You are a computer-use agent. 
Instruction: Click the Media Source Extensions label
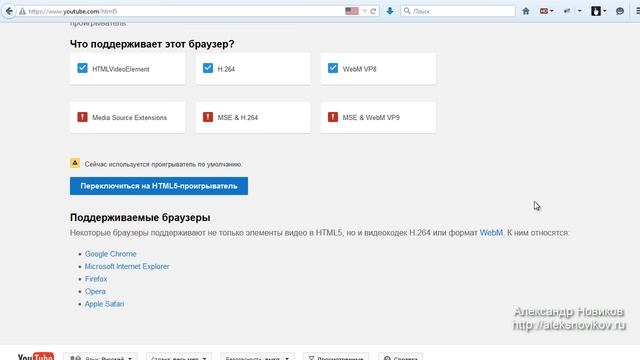point(129,118)
